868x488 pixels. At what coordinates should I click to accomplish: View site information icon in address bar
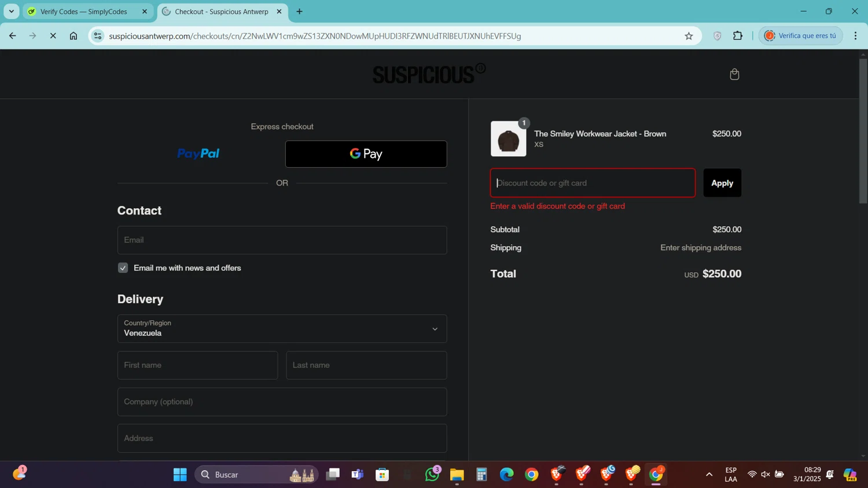(x=98, y=36)
